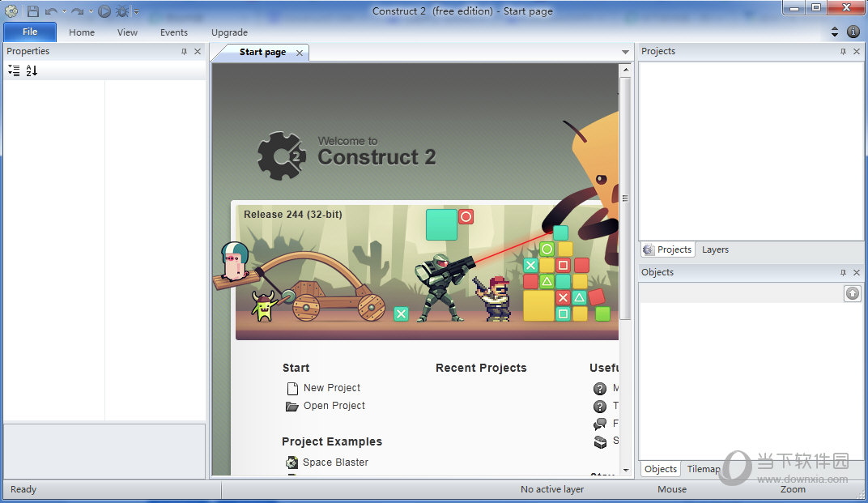The image size is (868, 503).
Task: Start debug mode with the bug icon
Action: (122, 11)
